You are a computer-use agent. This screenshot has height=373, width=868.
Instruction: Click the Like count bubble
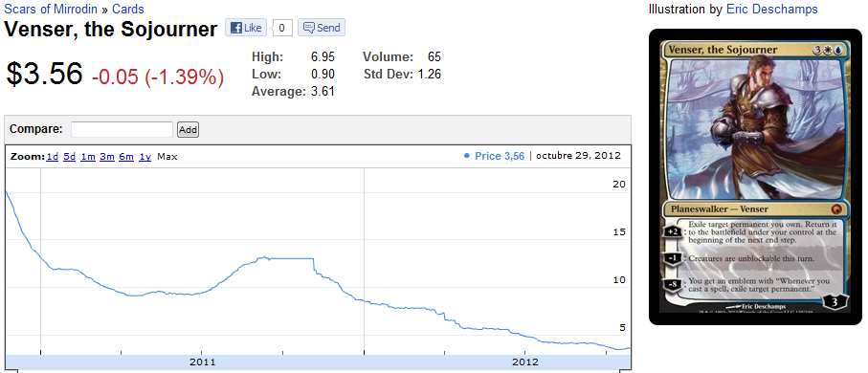281,28
